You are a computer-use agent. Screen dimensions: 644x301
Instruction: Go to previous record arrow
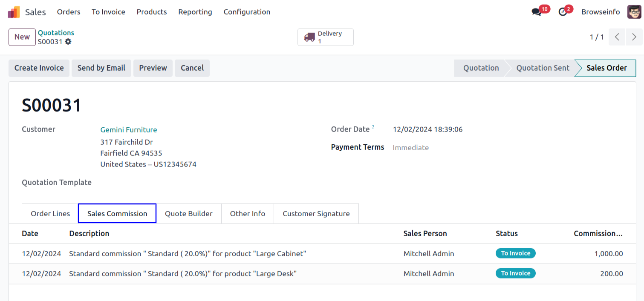(617, 37)
